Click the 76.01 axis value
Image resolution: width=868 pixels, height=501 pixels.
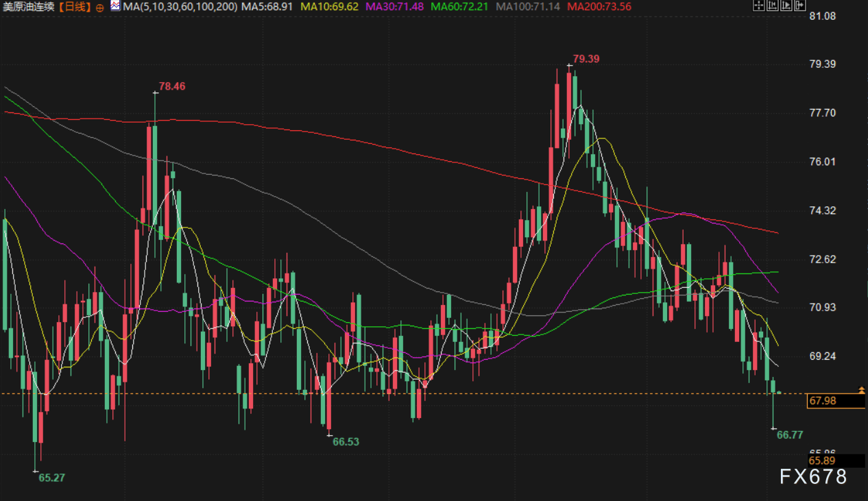pyautogui.click(x=823, y=162)
